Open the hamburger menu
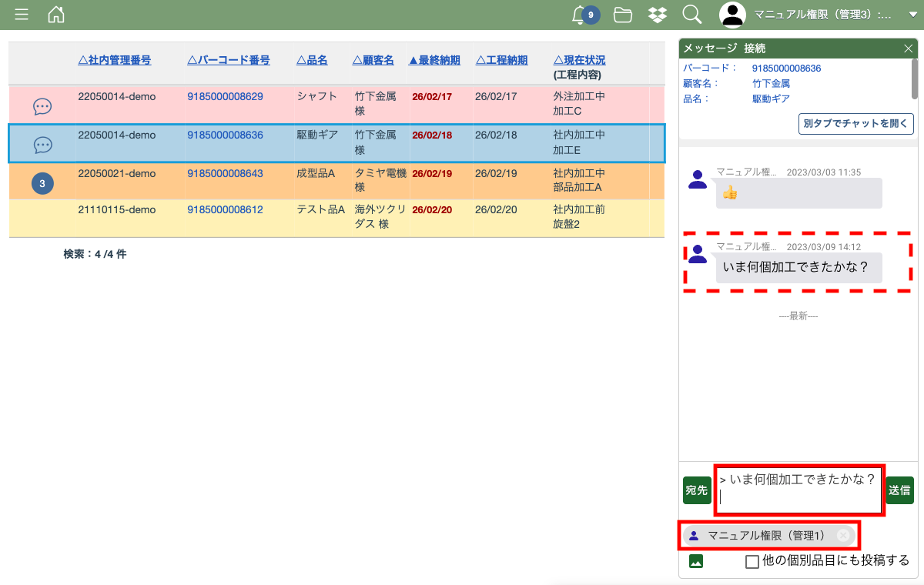Image resolution: width=924 pixels, height=585 pixels. 22,15
